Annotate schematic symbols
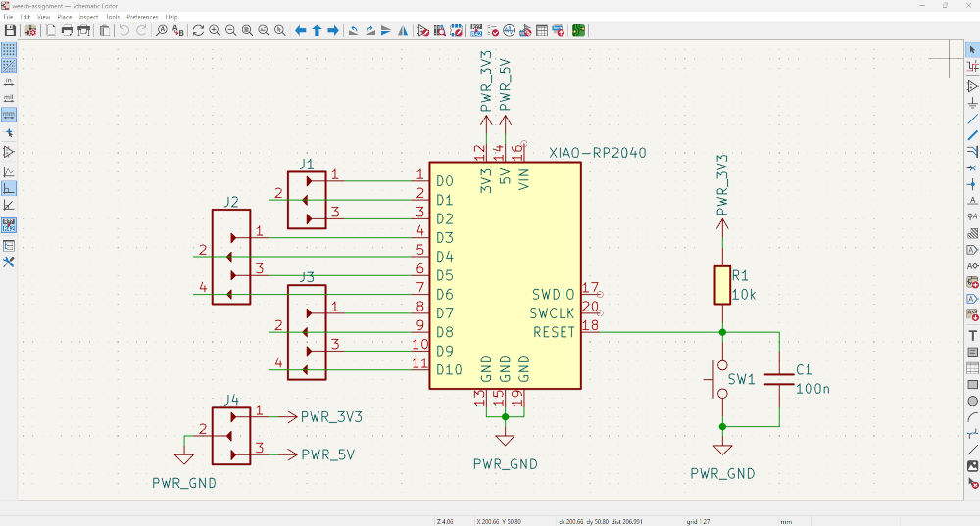 point(476,30)
